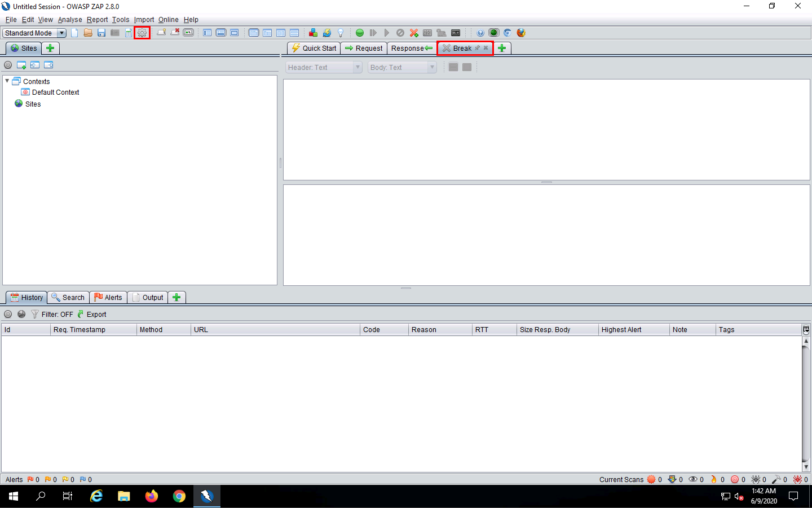The height and width of the screenshot is (508, 812).
Task: Click the export context icon above the tree
Action: click(x=48, y=65)
